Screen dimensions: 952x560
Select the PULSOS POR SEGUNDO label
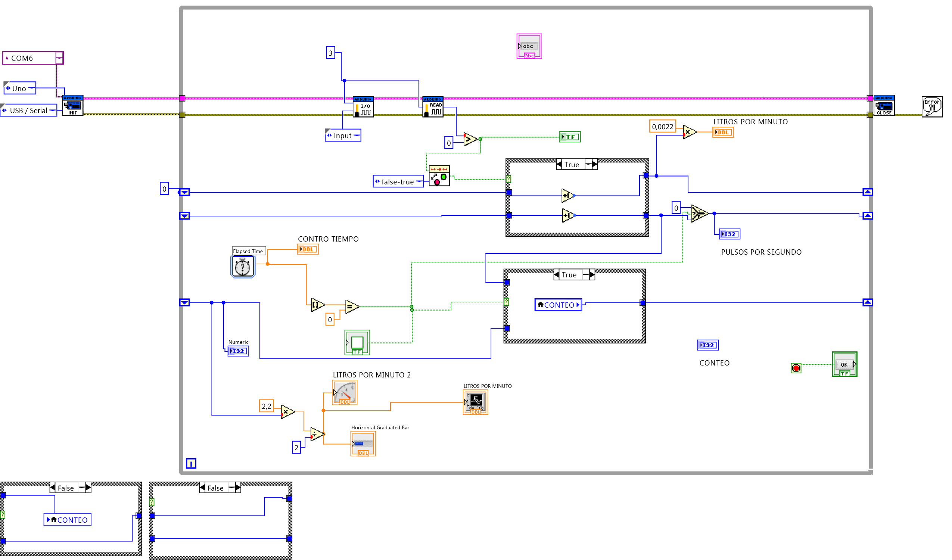[761, 252]
